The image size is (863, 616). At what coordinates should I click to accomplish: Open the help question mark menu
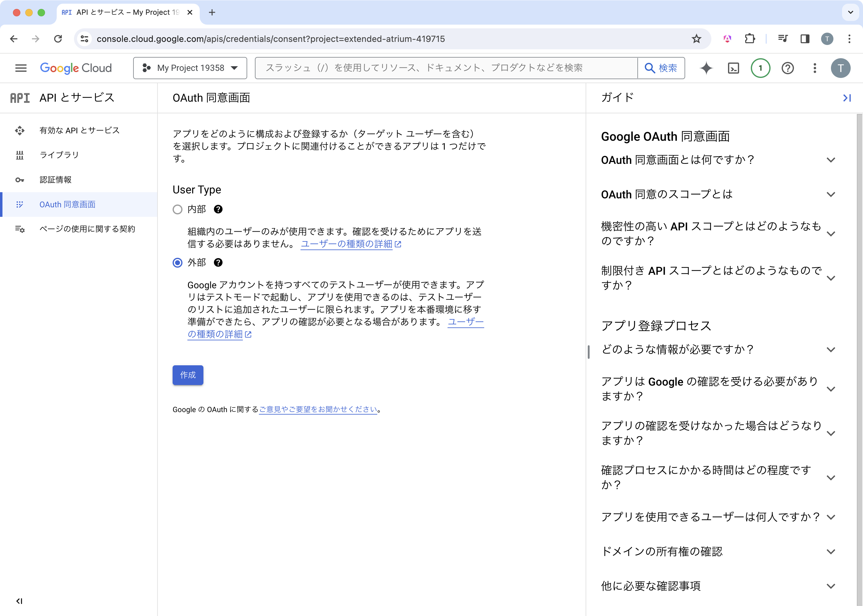[x=787, y=68]
